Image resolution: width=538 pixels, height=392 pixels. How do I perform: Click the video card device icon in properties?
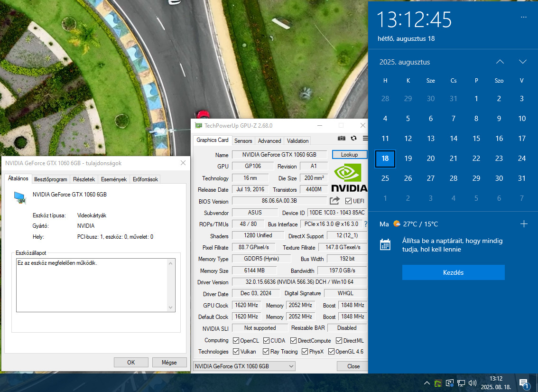point(20,198)
